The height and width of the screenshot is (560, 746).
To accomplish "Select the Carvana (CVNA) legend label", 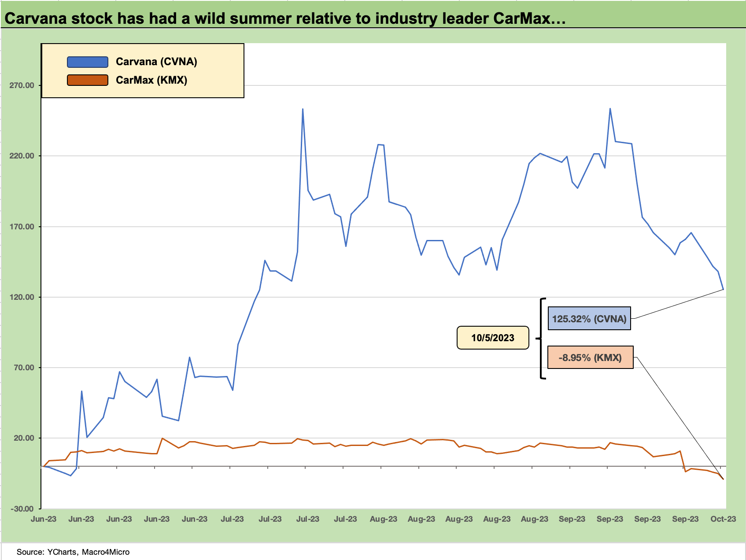I will [x=156, y=62].
